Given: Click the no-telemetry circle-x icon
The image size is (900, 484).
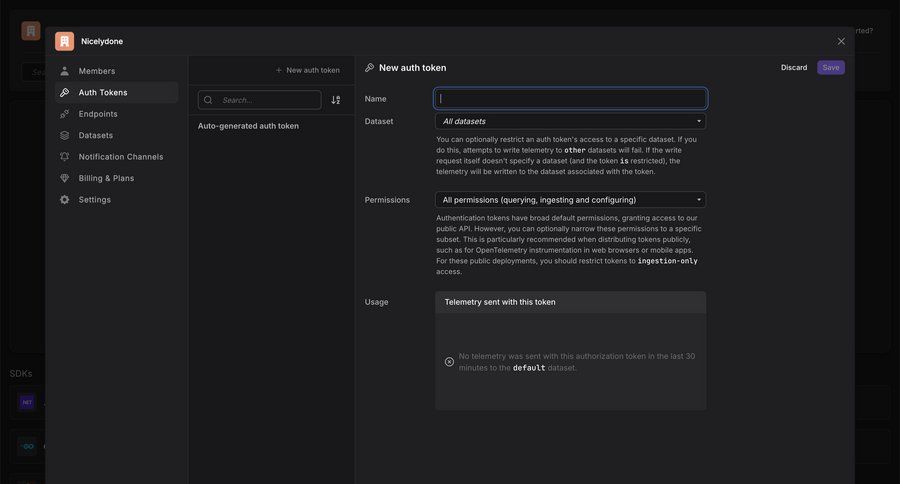Looking at the screenshot, I should [449, 362].
